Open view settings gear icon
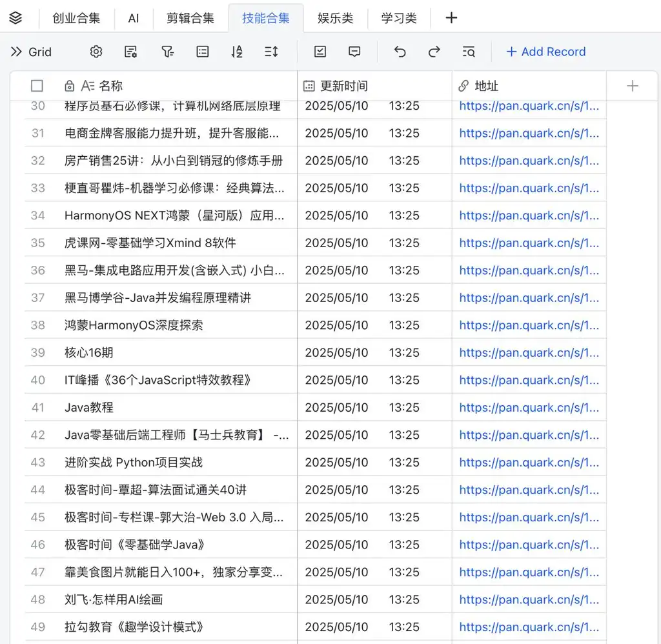The width and height of the screenshot is (661, 644). [96, 52]
